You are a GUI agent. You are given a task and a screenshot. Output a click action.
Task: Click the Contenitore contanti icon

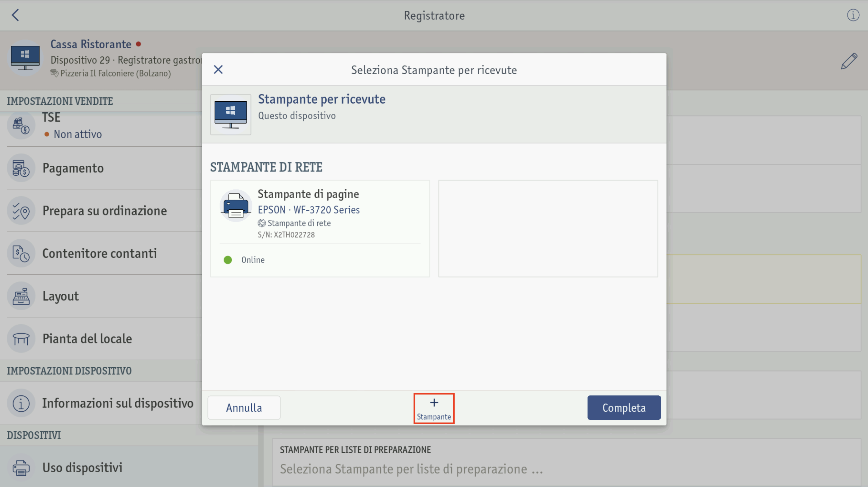pos(21,253)
